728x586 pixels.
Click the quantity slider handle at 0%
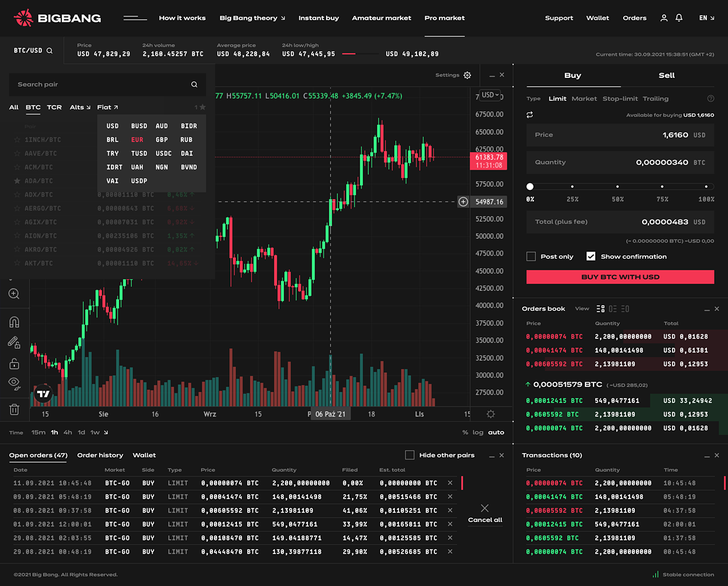[530, 186]
